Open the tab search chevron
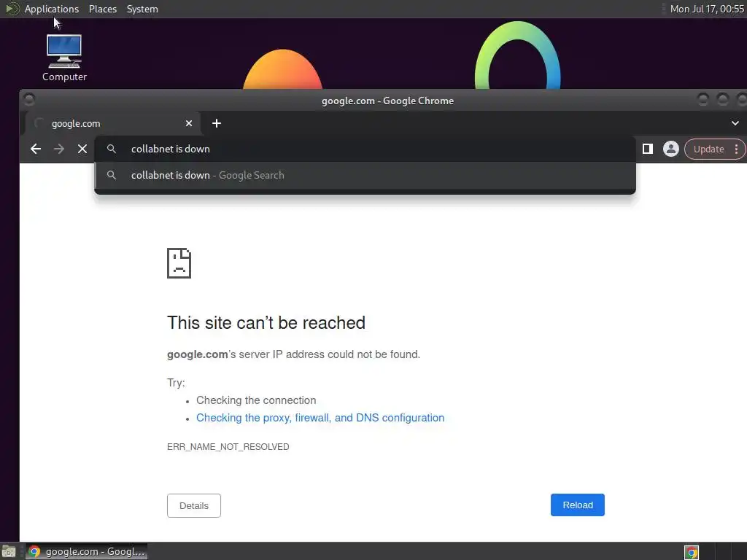Screen dimensions: 747x560 coord(735,123)
